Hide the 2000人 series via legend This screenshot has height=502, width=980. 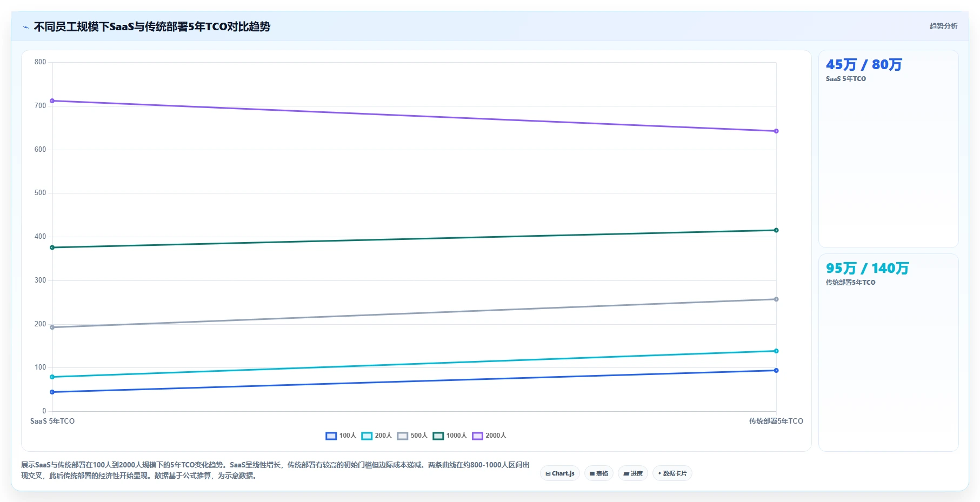(x=489, y=436)
